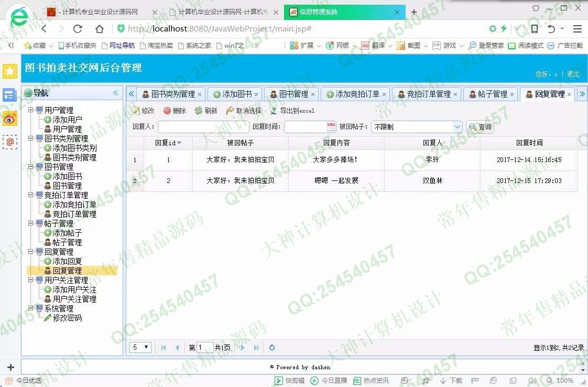Click the browser reload icon

[x=78, y=28]
